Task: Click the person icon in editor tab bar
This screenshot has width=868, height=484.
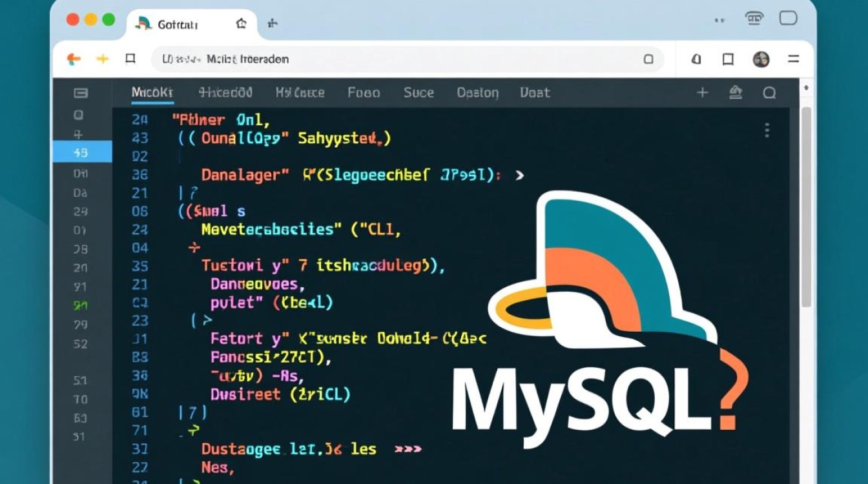Action: (x=735, y=93)
